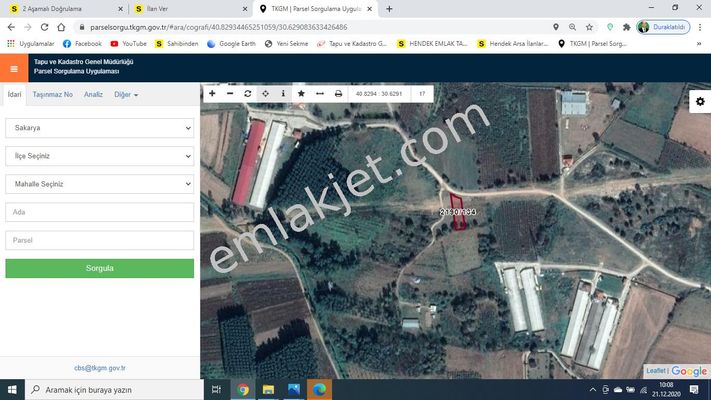The height and width of the screenshot is (400, 711).
Task: Click the zoom in plus icon on map toolbar
Action: (212, 93)
